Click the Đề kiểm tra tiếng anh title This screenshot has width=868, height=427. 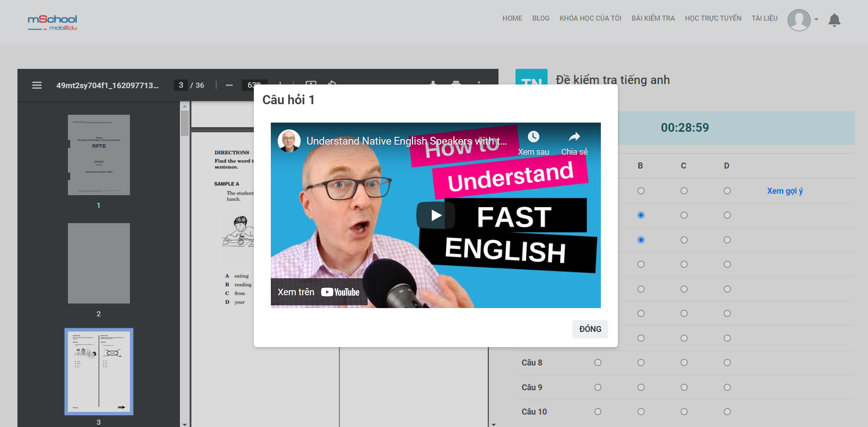pos(612,80)
